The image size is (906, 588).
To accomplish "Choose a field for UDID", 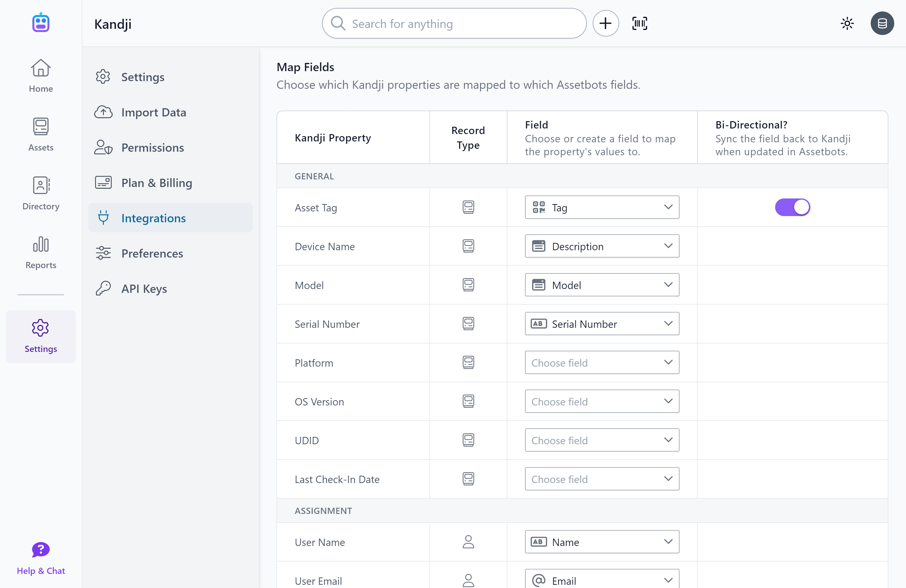I will [602, 440].
